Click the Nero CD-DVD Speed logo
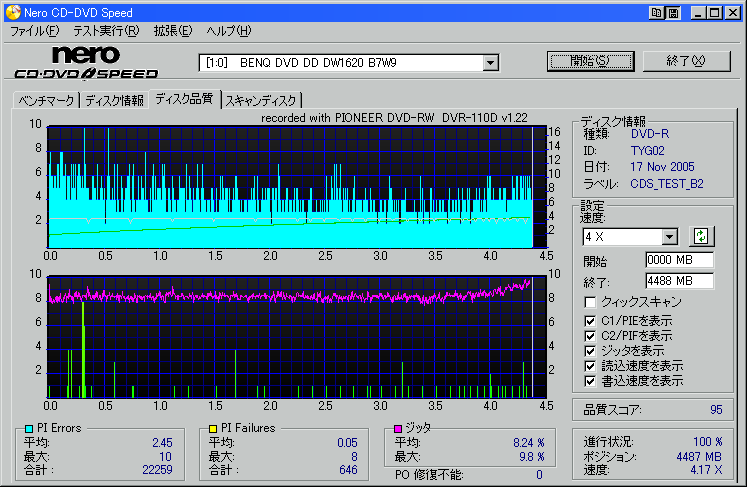Viewport: 747px width, 487px height. tap(86, 62)
